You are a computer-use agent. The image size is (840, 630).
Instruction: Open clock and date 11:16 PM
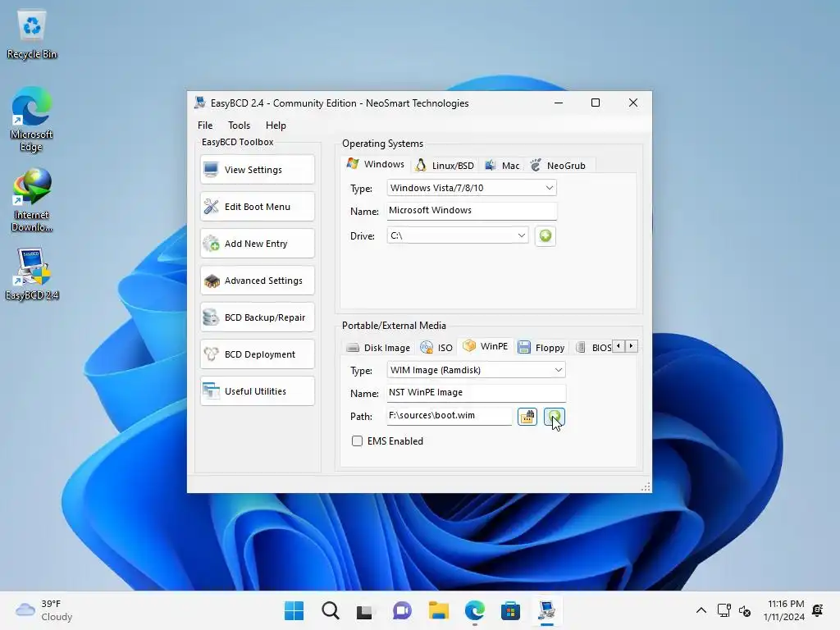click(783, 610)
